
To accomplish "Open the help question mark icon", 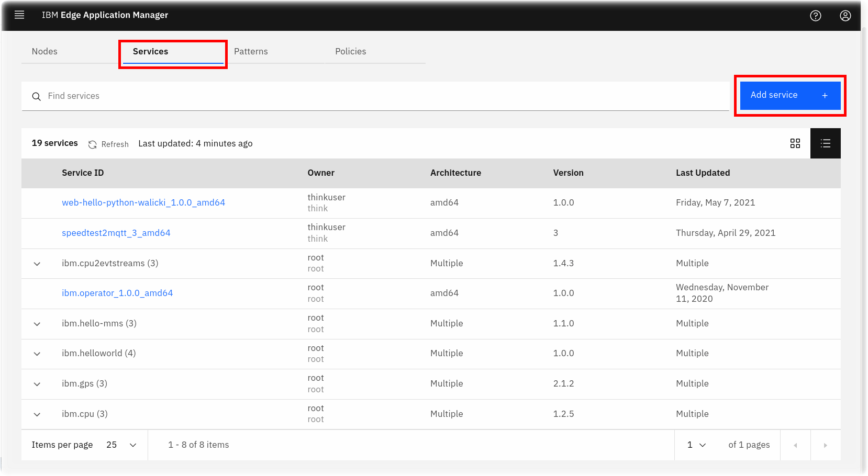I will coord(816,16).
